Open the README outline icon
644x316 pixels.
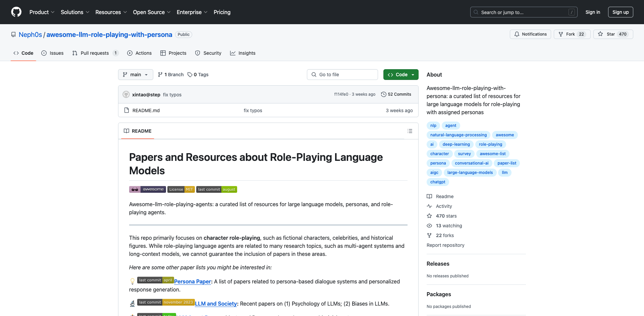pos(410,131)
